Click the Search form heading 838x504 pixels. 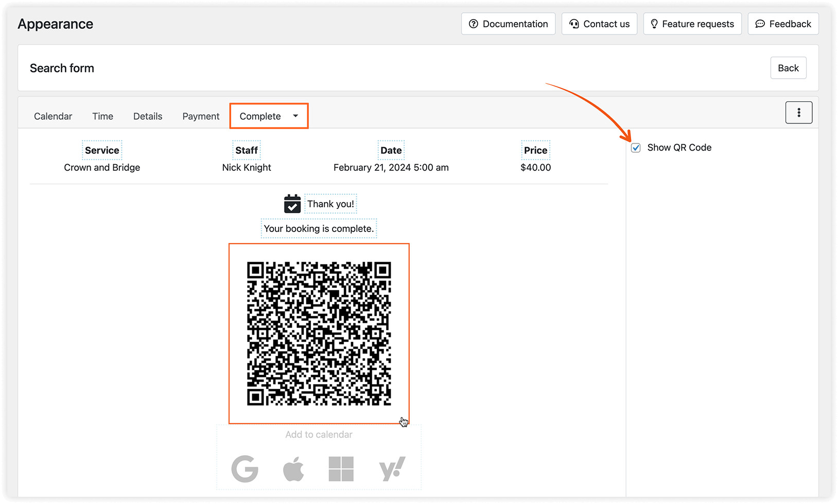click(62, 68)
